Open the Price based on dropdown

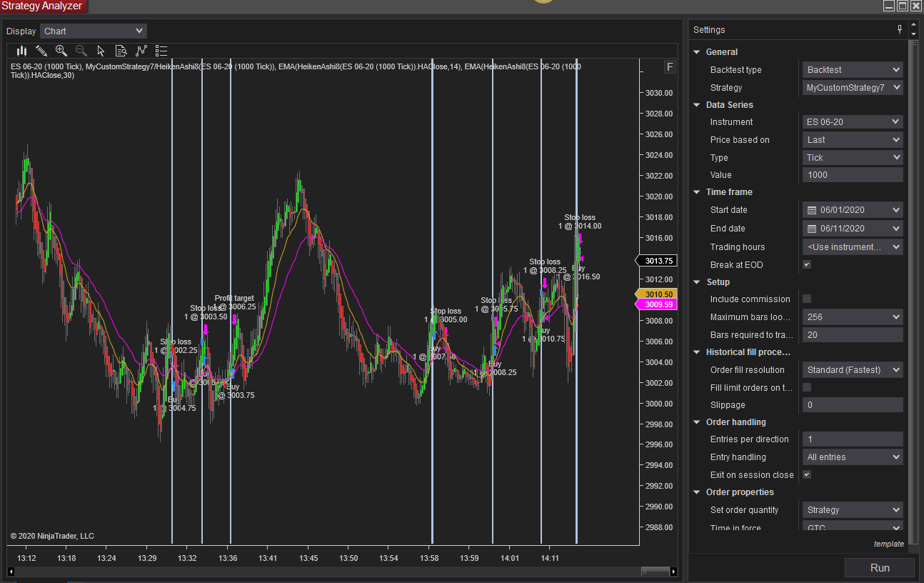(853, 140)
